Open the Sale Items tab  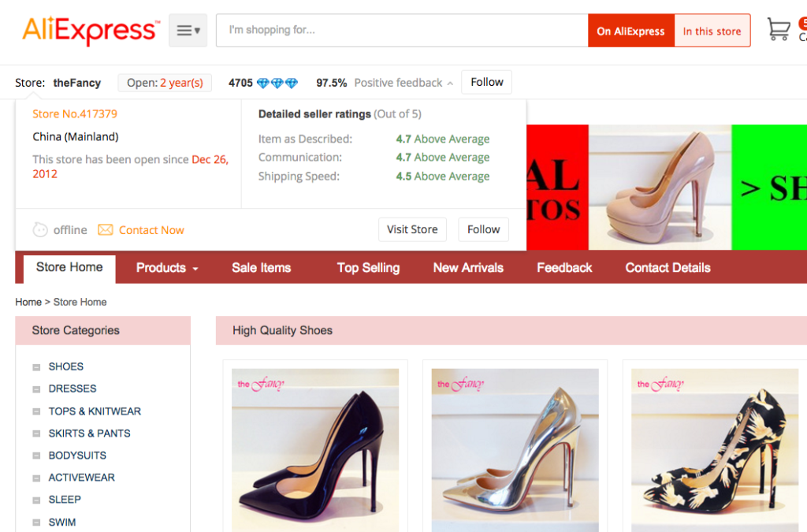[261, 268]
